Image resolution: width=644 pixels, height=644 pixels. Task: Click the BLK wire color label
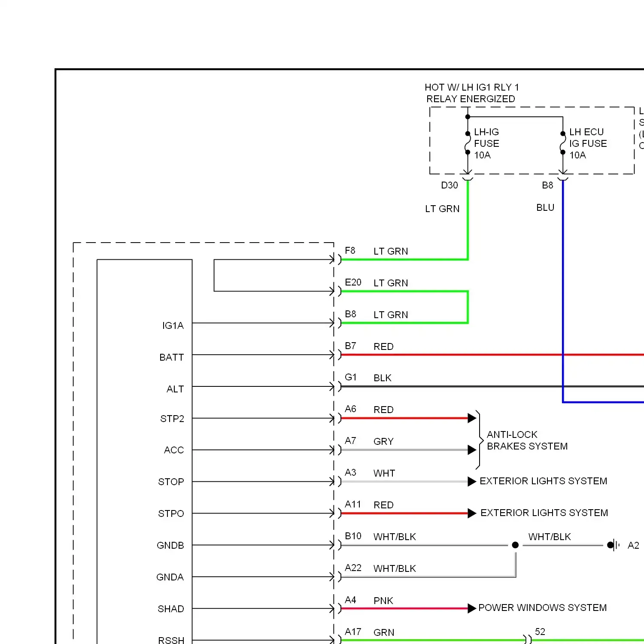[x=383, y=378]
